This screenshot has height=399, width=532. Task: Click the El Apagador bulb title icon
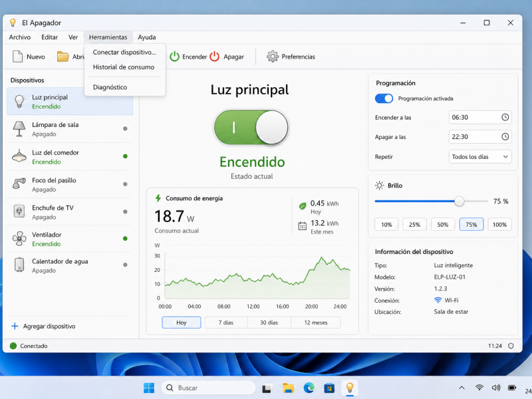13,23
